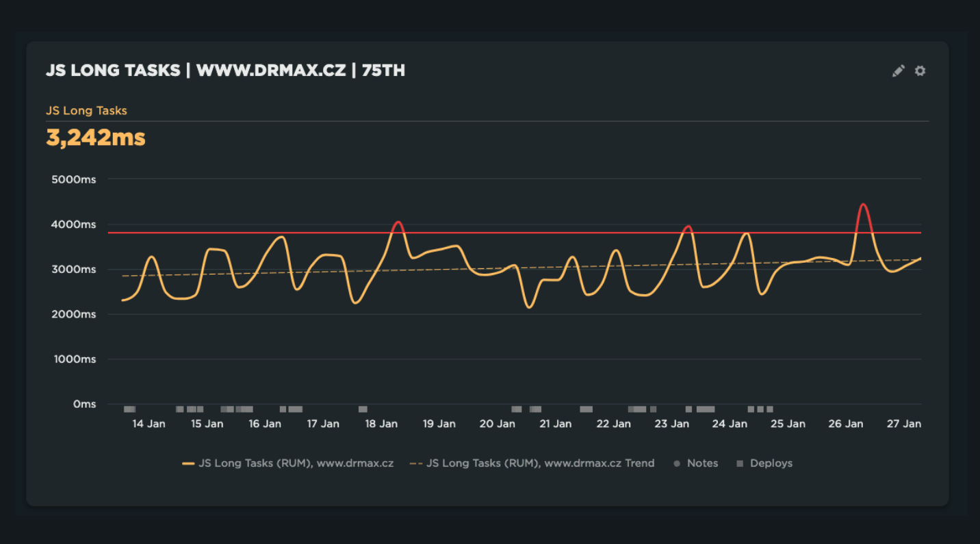Open chart settings via gear icon

tap(920, 71)
